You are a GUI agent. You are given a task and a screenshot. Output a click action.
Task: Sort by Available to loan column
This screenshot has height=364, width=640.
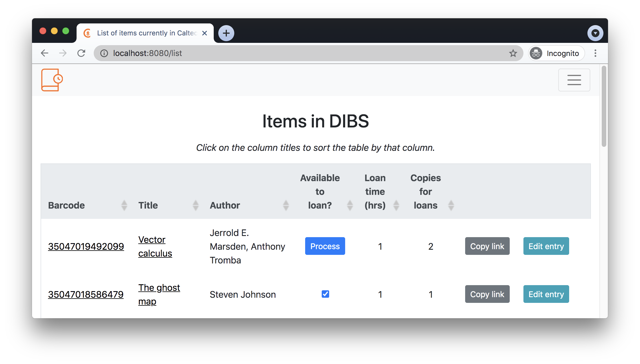tap(325, 191)
